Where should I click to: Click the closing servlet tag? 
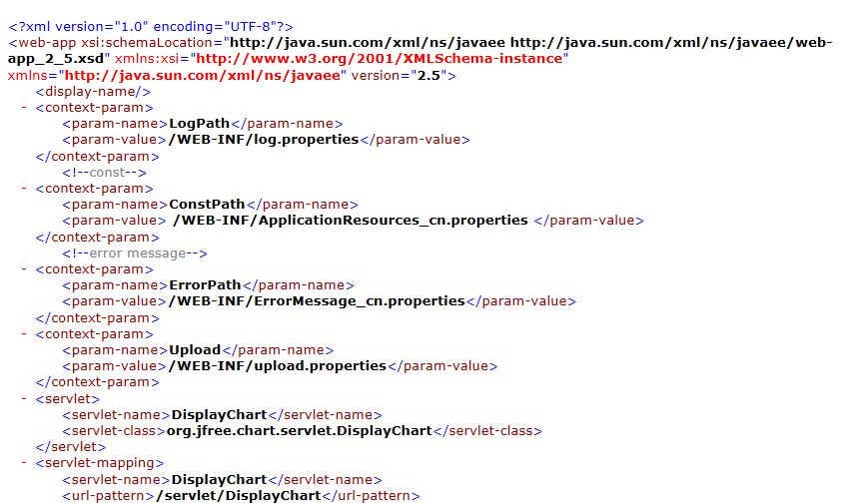[71, 446]
